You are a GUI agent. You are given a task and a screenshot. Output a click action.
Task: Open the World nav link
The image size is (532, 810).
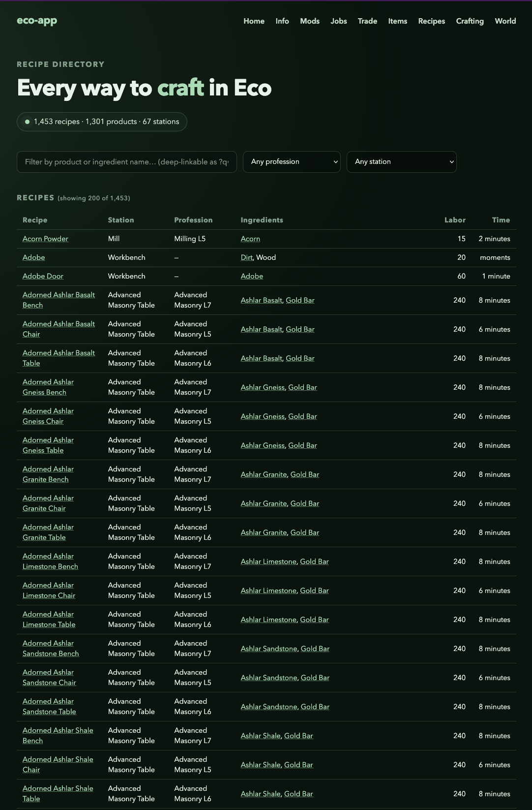505,21
